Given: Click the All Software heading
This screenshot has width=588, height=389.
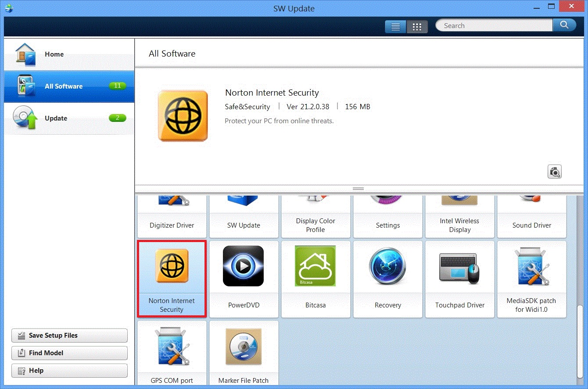Looking at the screenshot, I should (172, 54).
